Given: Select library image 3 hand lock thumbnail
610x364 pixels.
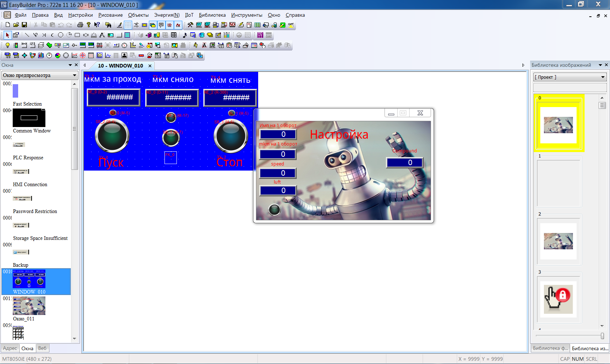Looking at the screenshot, I should tap(558, 299).
